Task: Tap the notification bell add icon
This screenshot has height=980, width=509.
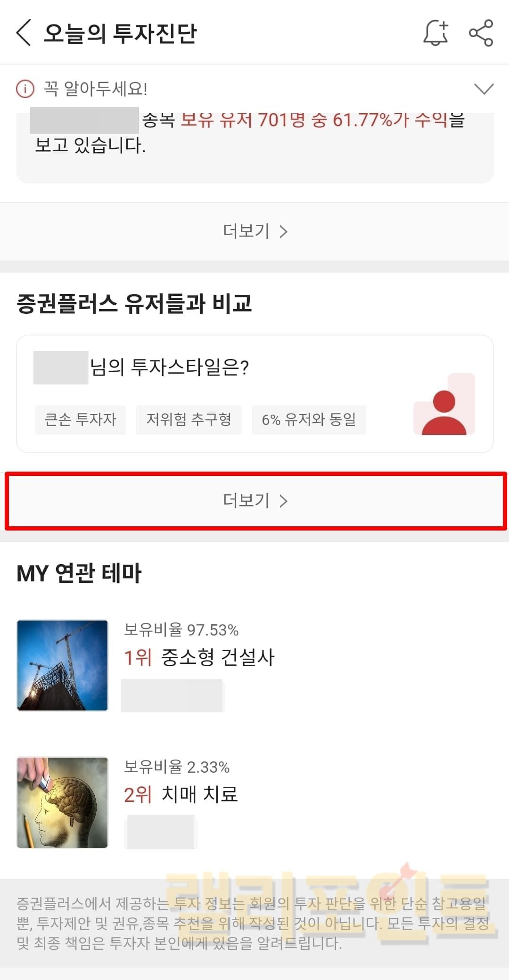Action: click(x=435, y=33)
